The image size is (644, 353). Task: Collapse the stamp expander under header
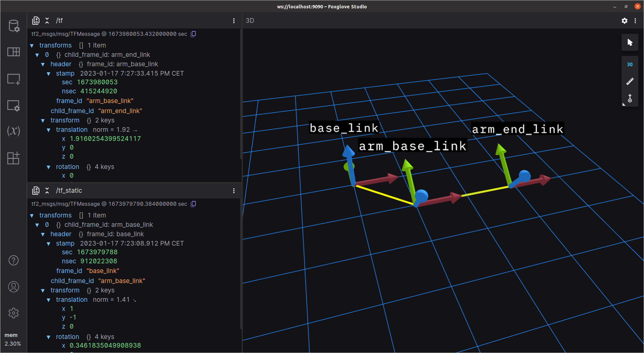pos(48,73)
